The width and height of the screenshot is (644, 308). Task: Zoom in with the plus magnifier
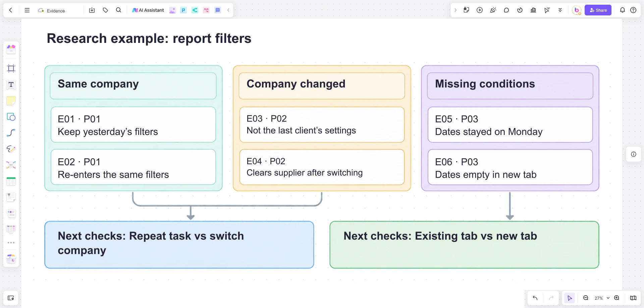click(616, 298)
